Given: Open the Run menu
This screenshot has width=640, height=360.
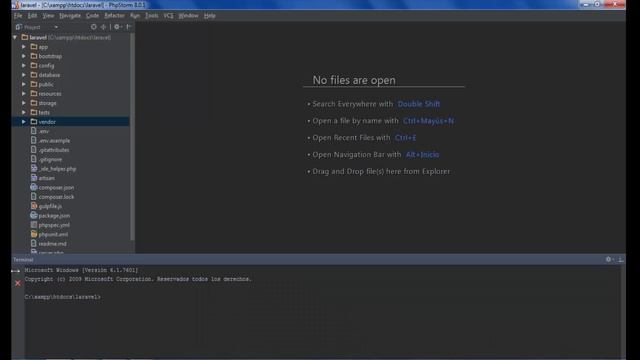Looking at the screenshot, I should point(135,16).
